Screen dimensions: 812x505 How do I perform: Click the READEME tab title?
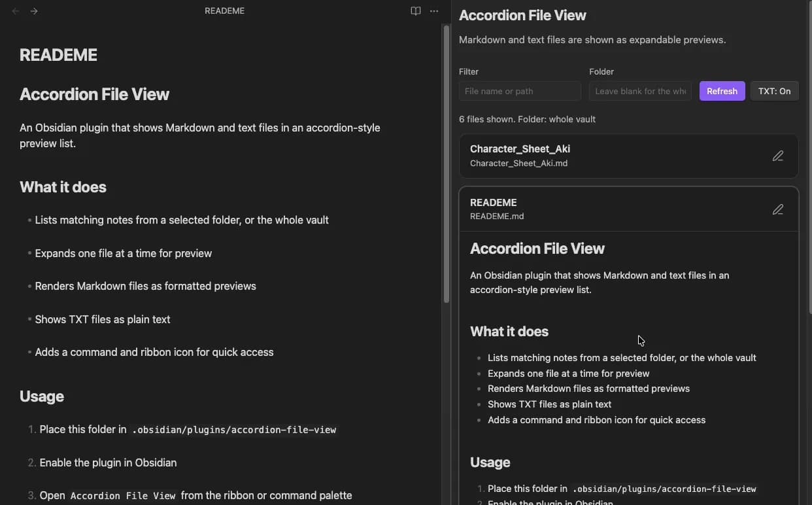click(224, 11)
